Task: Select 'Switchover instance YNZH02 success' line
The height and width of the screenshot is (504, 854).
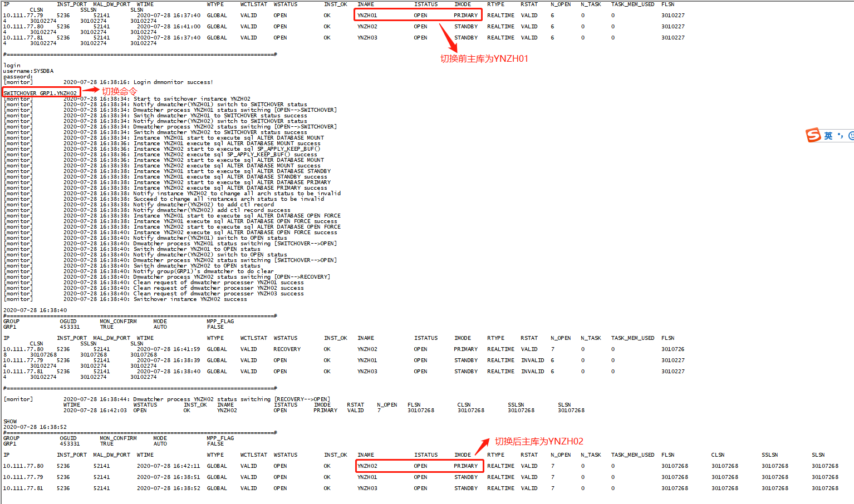Action: tap(190, 299)
